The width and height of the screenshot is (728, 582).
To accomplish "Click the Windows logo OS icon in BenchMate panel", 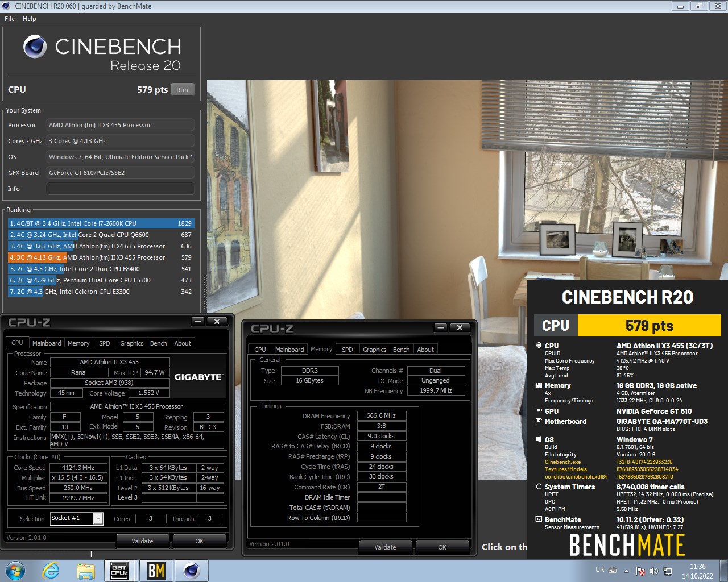I will 539,439.
